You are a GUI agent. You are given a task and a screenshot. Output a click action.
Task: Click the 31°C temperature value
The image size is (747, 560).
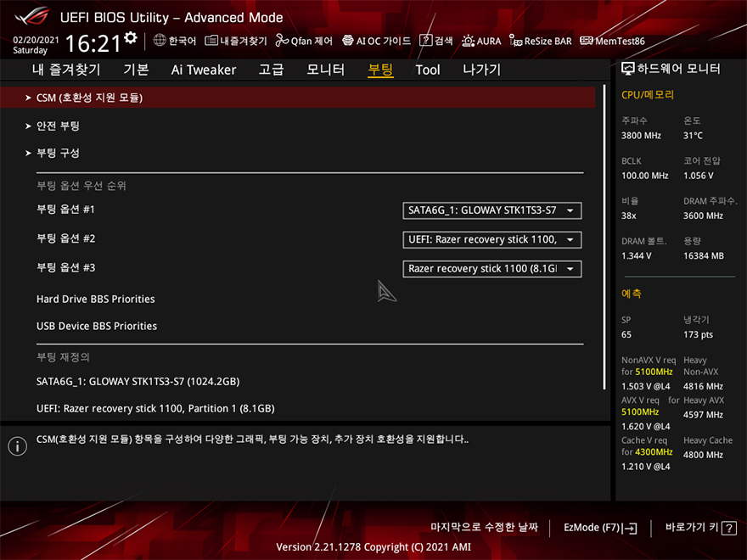[693, 136]
